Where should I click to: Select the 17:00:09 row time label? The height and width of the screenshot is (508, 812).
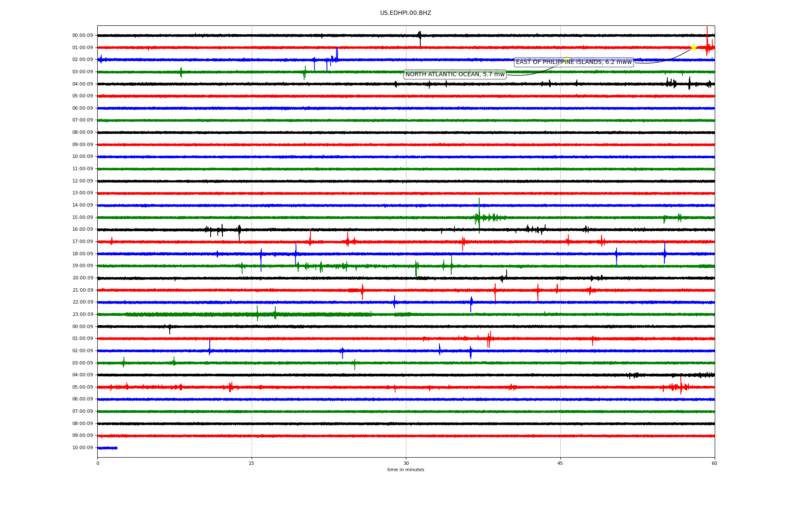(82, 242)
